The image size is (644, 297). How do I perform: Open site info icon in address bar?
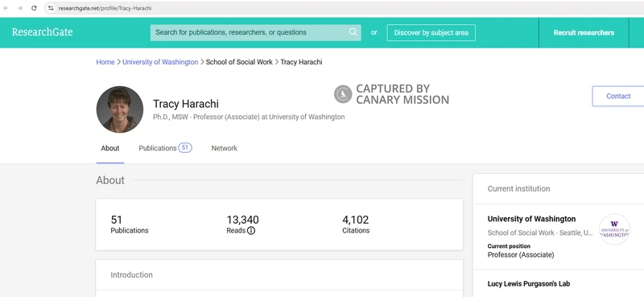coord(51,8)
